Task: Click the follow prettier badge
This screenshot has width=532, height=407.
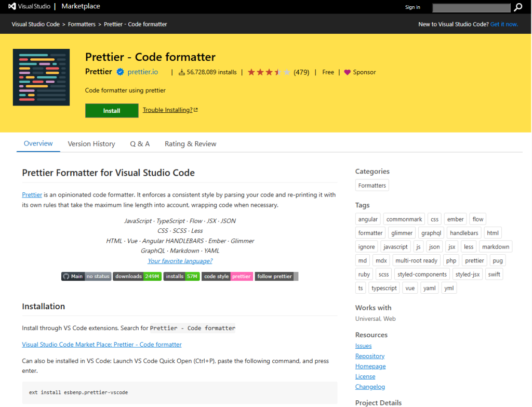Action: click(276, 277)
